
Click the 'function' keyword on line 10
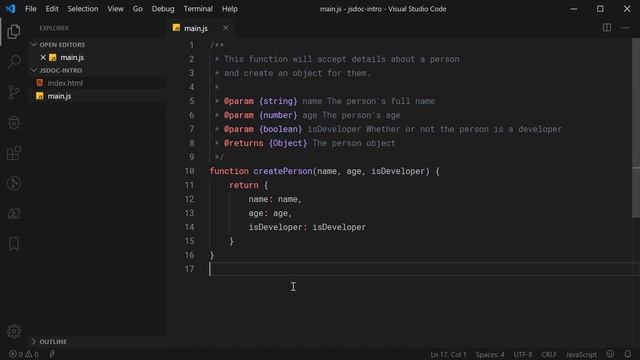point(229,171)
